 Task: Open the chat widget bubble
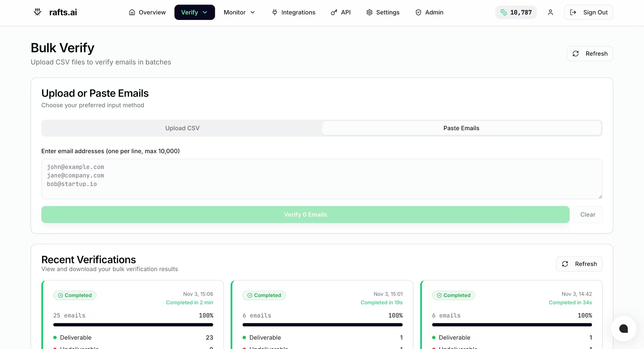(x=623, y=329)
